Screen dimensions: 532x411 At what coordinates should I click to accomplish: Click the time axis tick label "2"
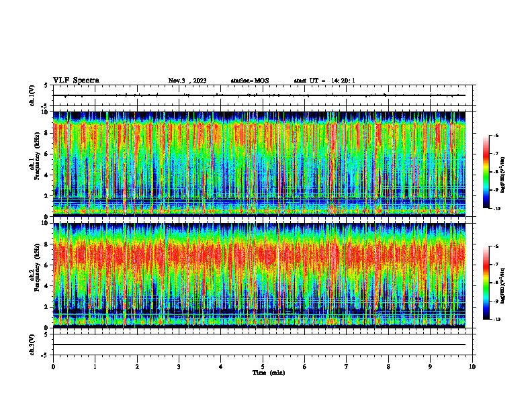pyautogui.click(x=137, y=367)
